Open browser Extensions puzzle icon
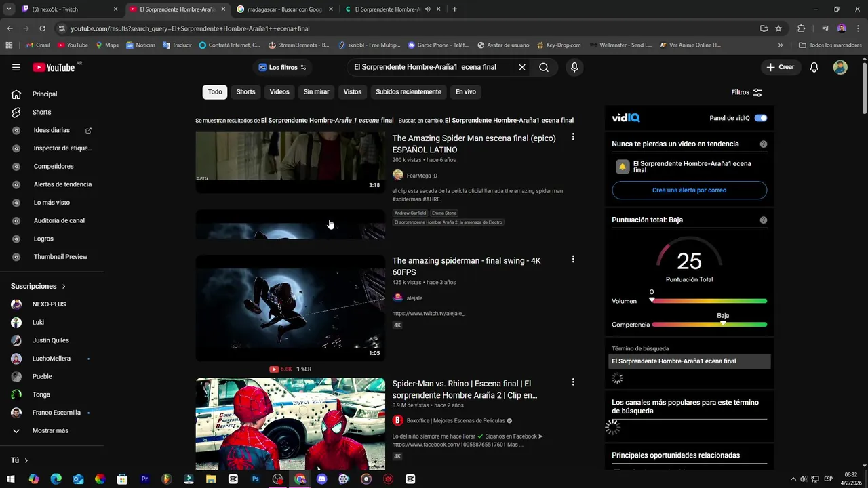 pos(802,28)
